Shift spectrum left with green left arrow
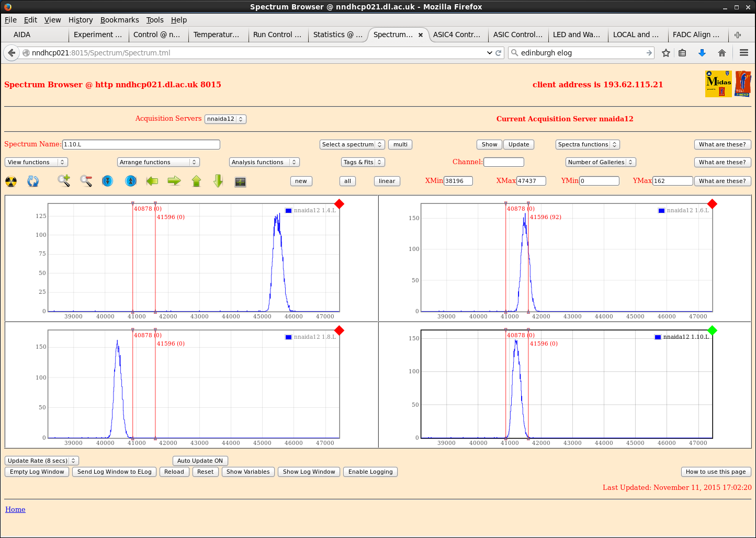Viewport: 756px width, 538px height. tap(152, 181)
